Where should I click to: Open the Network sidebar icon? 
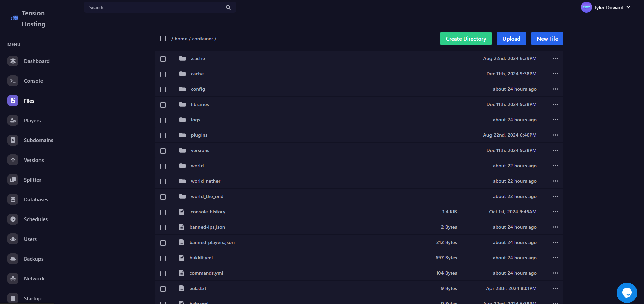(13, 278)
